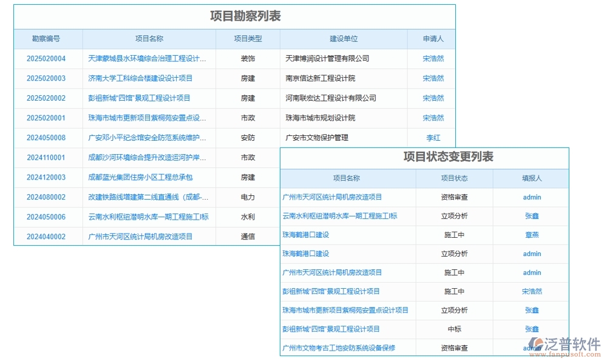The image size is (607, 364).
Task: Click filler 章燕 for 珠海鹤港口建设
Action: [x=532, y=235]
